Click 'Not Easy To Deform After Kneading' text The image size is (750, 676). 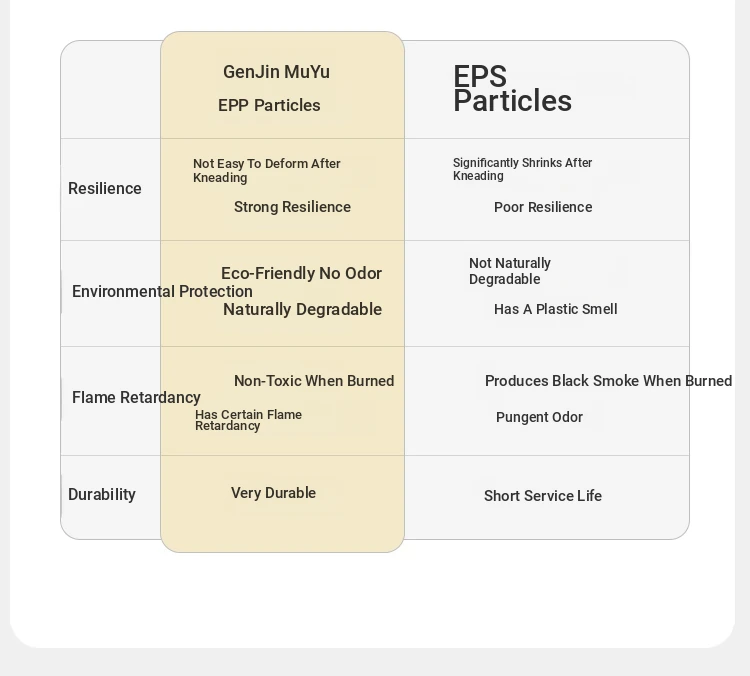click(x=266, y=170)
